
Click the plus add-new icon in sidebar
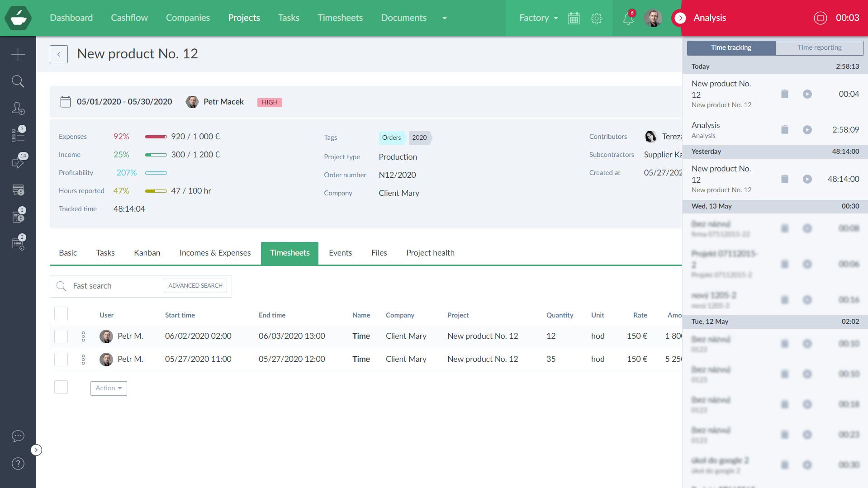click(x=18, y=54)
